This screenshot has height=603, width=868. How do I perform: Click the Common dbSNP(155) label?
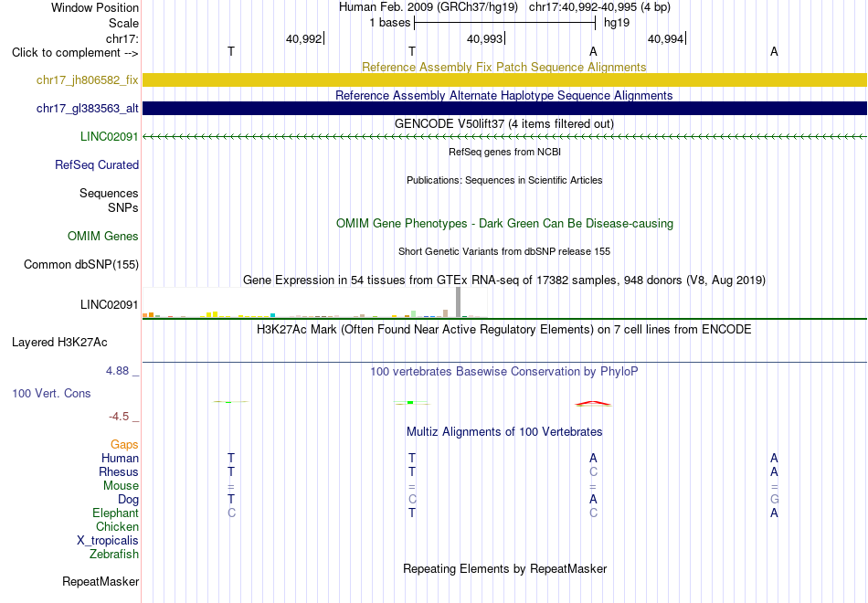click(81, 265)
